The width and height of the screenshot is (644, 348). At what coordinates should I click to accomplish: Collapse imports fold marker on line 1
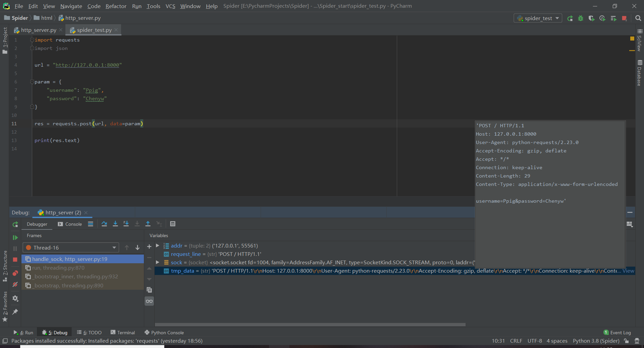pos(32,40)
